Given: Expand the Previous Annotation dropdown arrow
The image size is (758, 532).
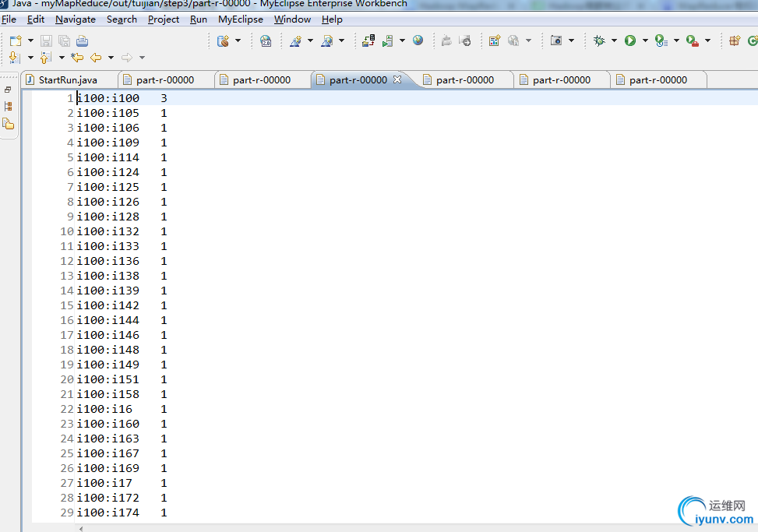Looking at the screenshot, I should [x=62, y=58].
